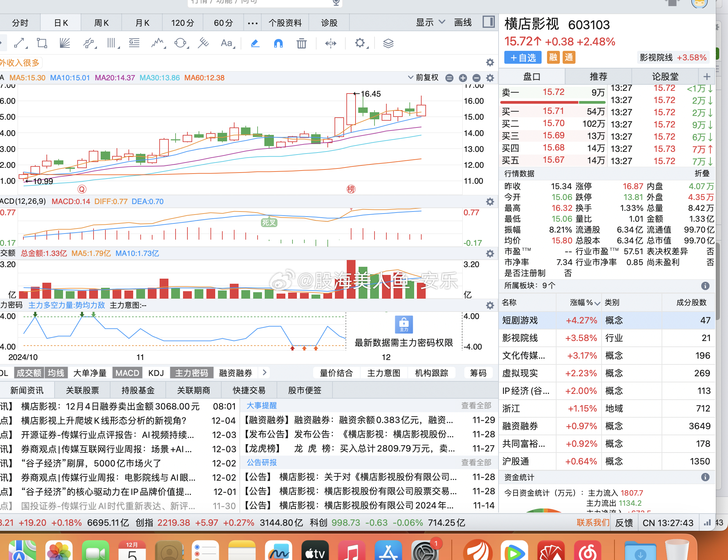Select the parallel channel drawing tool
Screen dimensions: 728x560
tap(89, 43)
